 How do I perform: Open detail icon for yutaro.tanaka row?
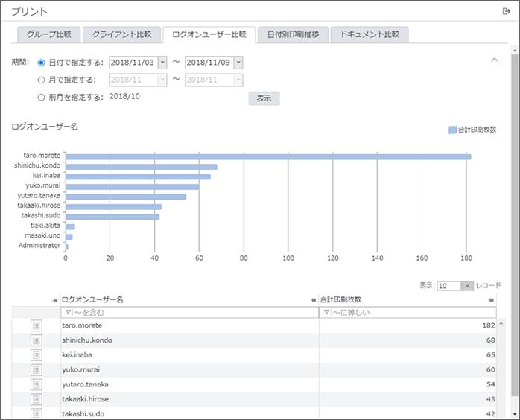pyautogui.click(x=36, y=384)
